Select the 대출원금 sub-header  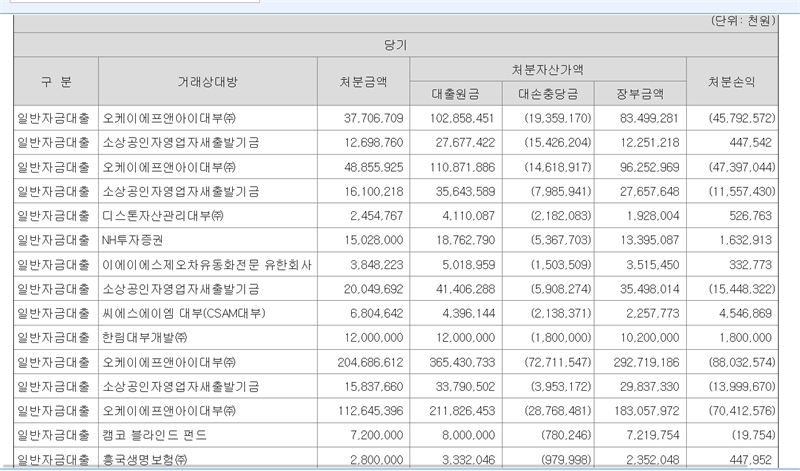(455, 94)
